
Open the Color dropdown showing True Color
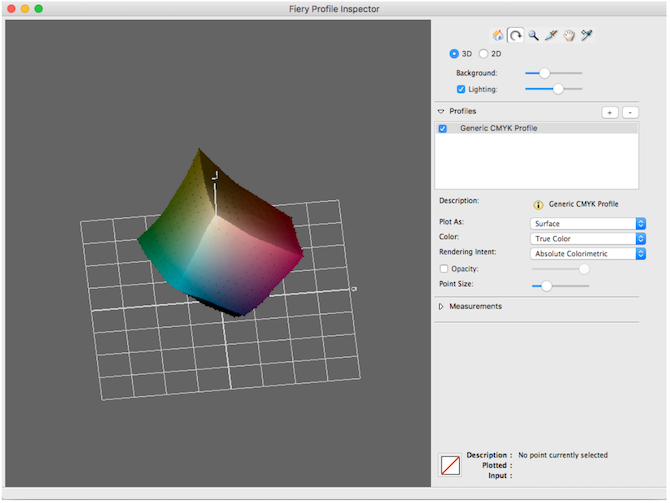[x=588, y=238]
